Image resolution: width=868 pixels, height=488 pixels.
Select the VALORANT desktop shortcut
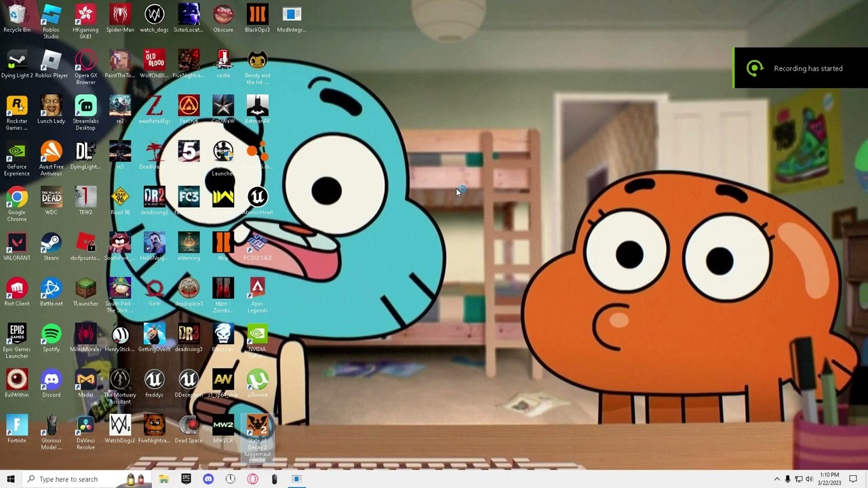pyautogui.click(x=17, y=246)
